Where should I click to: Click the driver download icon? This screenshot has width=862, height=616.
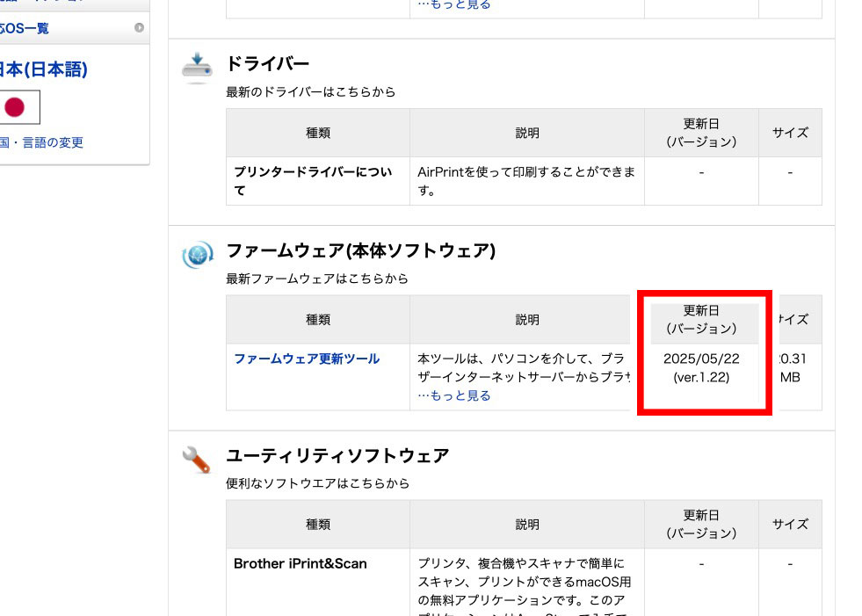[197, 68]
